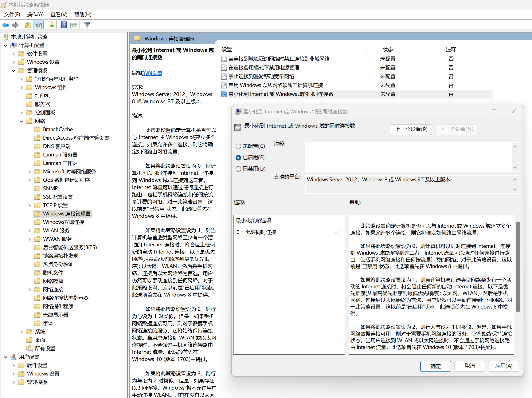The image size is (532, 398).
Task: Open the 文件(F) menu
Action: pos(12,14)
